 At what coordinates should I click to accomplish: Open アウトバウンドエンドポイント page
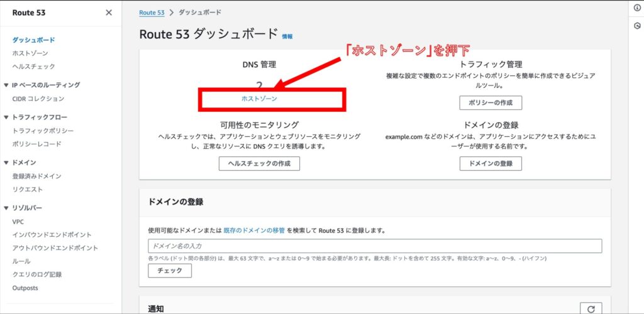(55, 248)
